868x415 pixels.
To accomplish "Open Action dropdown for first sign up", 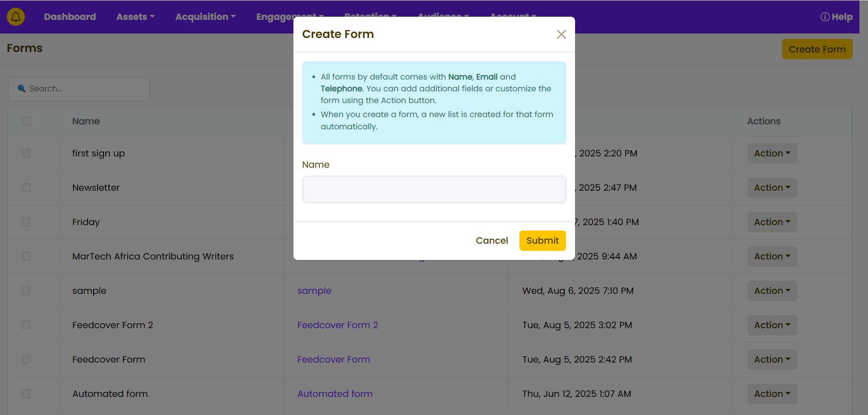I will coord(772,153).
